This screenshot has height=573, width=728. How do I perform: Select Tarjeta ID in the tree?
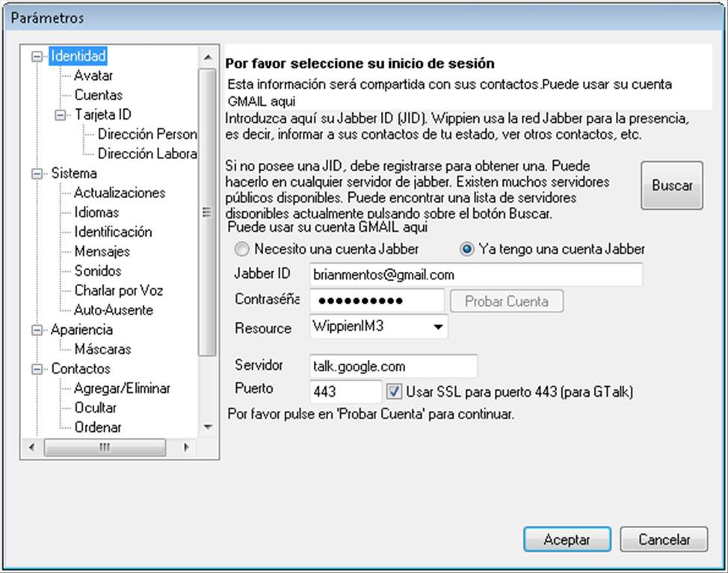pyautogui.click(x=103, y=114)
